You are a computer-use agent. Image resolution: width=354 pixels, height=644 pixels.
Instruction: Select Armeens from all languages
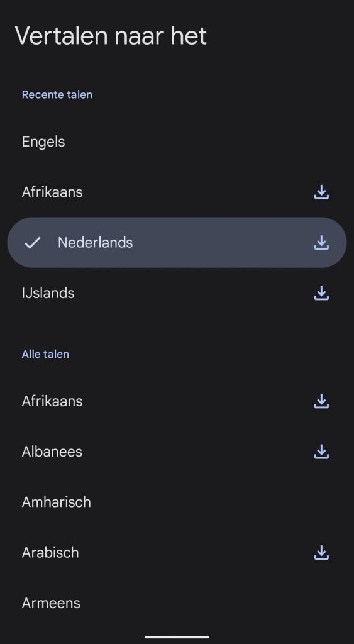coord(177,603)
